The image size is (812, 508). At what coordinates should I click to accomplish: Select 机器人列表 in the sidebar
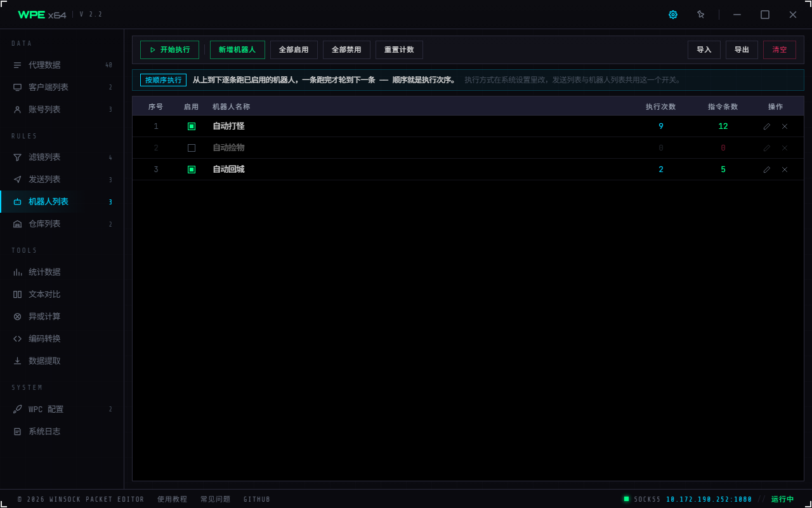point(62,201)
